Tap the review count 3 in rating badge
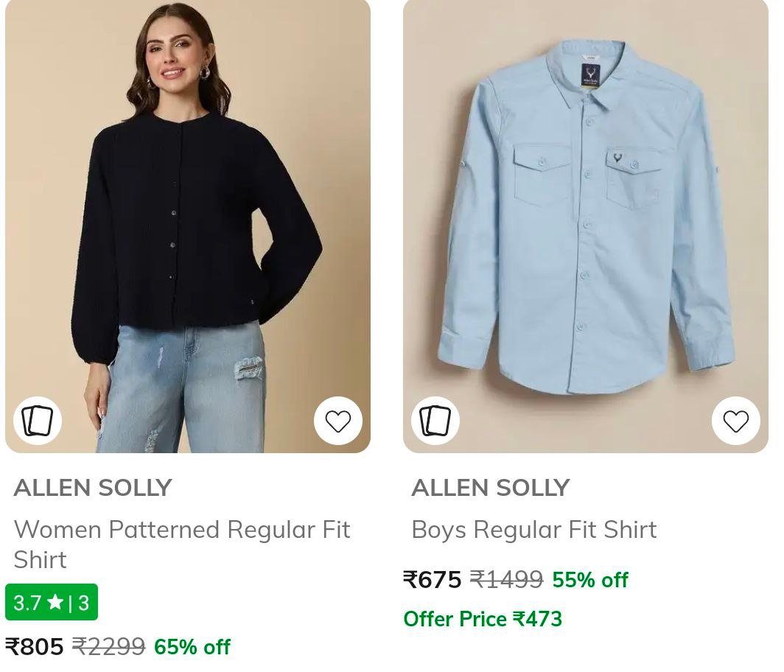Image resolution: width=784 pixels, height=672 pixels. click(x=83, y=603)
